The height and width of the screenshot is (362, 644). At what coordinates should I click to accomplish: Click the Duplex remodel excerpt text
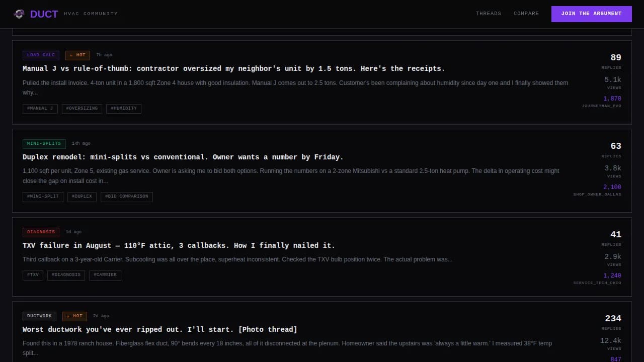pos(291,176)
